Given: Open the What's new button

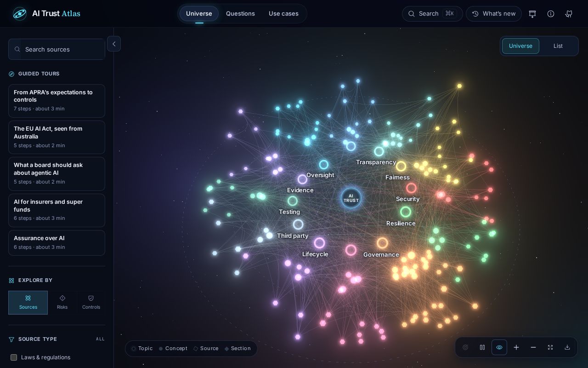Looking at the screenshot, I should (494, 14).
